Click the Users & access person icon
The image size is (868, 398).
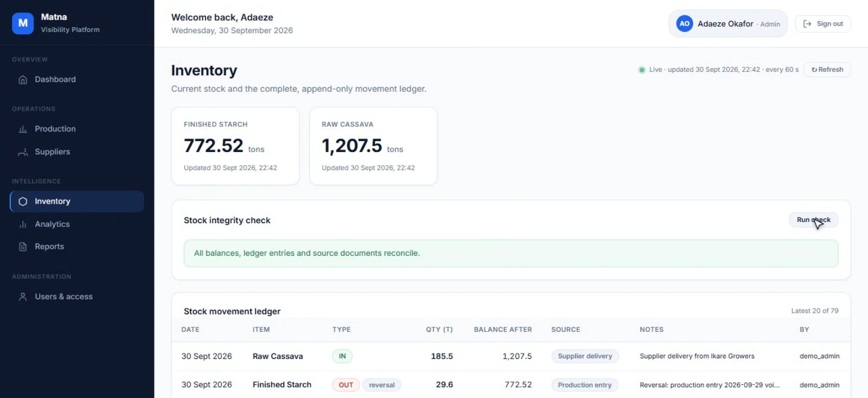coord(23,297)
